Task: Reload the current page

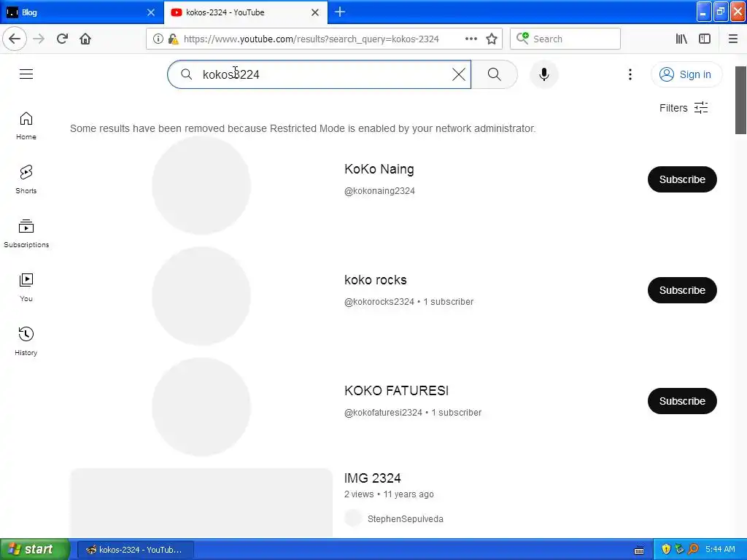Action: (62, 39)
